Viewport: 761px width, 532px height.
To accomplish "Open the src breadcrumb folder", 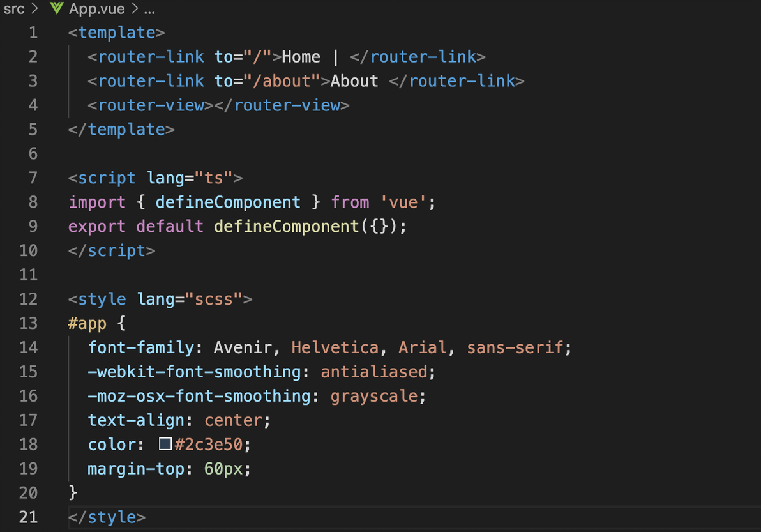I will 14,10.
